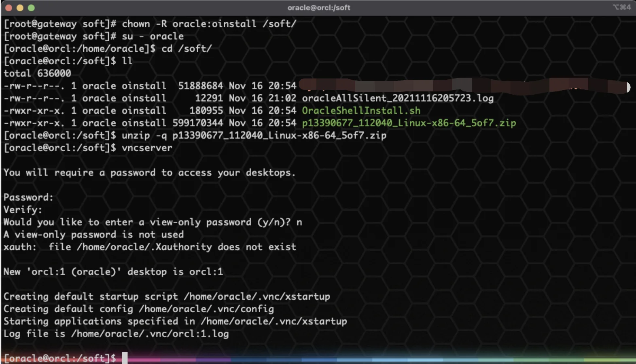This screenshot has height=364, width=636.
Task: Click the ⌥⌘4 shortcut indicator in title bar
Action: point(622,7)
